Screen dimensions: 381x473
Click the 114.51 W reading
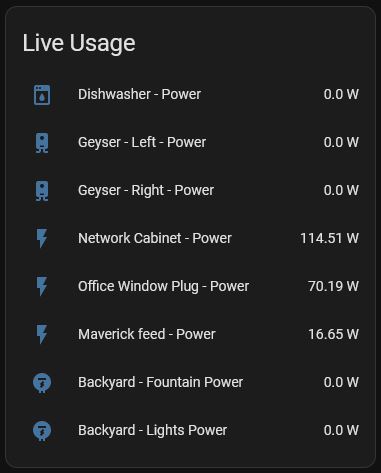[329, 238]
